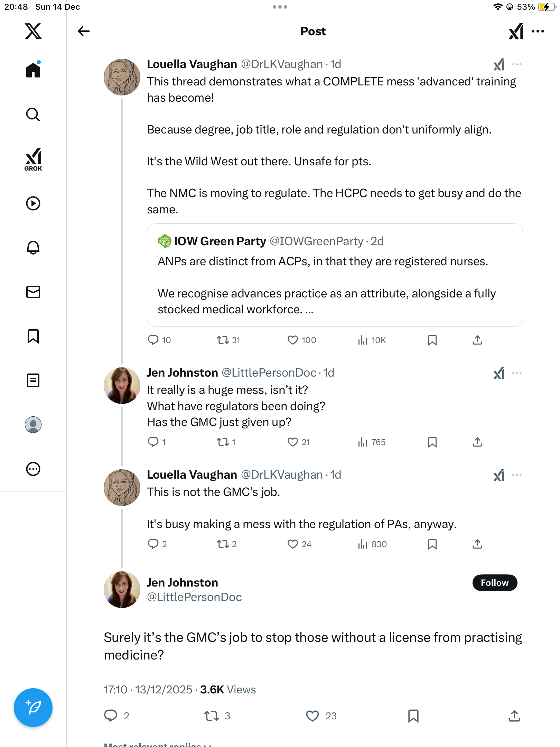Image resolution: width=560 pixels, height=747 pixels.
Task: Open more menu in left sidebar
Action: [x=33, y=469]
